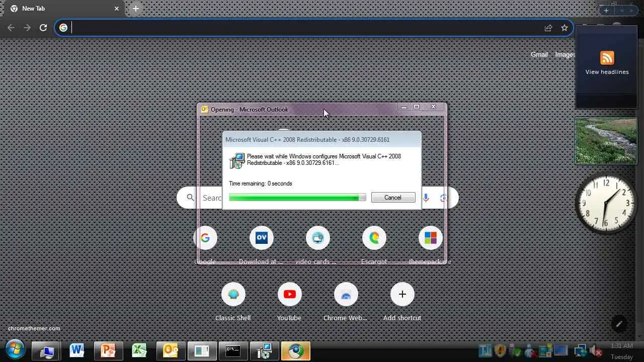
Task: Select the New Tab tab
Action: (63, 9)
